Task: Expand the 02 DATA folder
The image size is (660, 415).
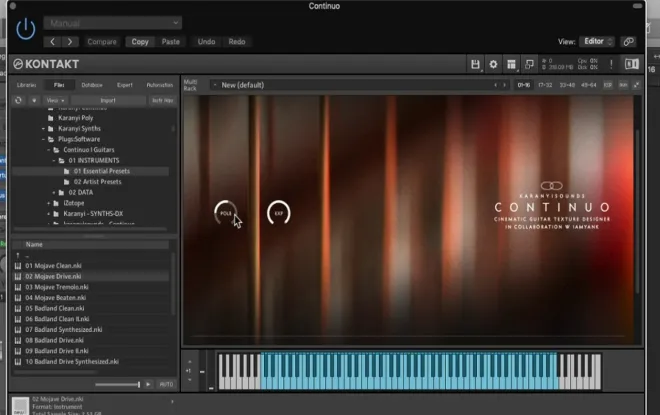Action: click(54, 193)
